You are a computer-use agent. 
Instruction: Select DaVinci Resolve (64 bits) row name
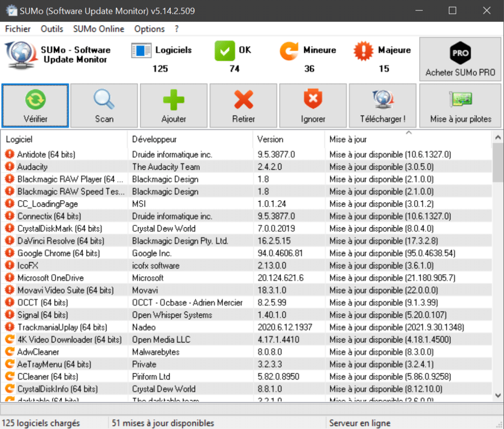click(x=61, y=241)
